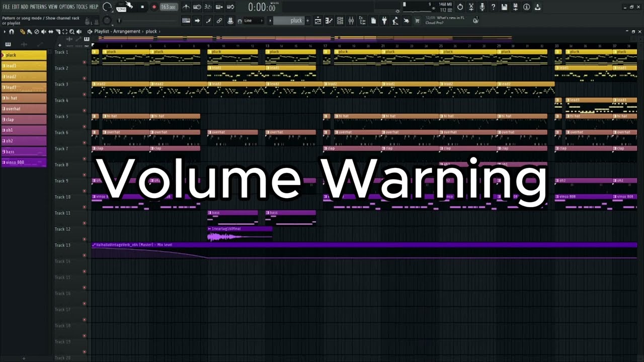
Task: Open the piano roll view icon
Action: tap(329, 21)
